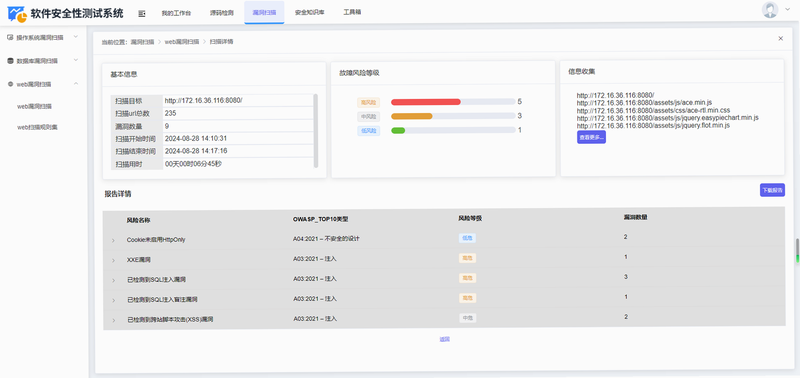
Task: Click the 高危 badge in the XXE漏洞 row
Action: click(467, 258)
